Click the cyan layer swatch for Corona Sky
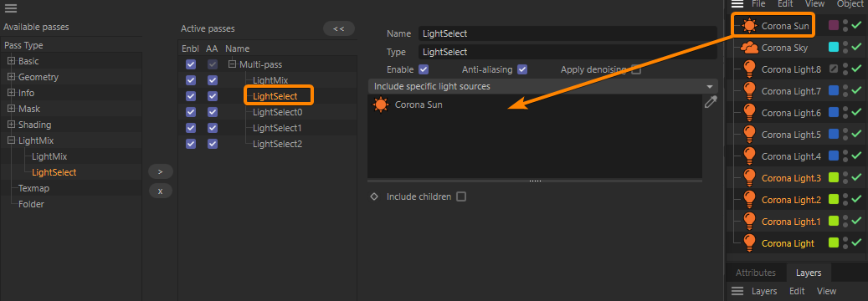This screenshot has width=868, height=301. coord(833,48)
